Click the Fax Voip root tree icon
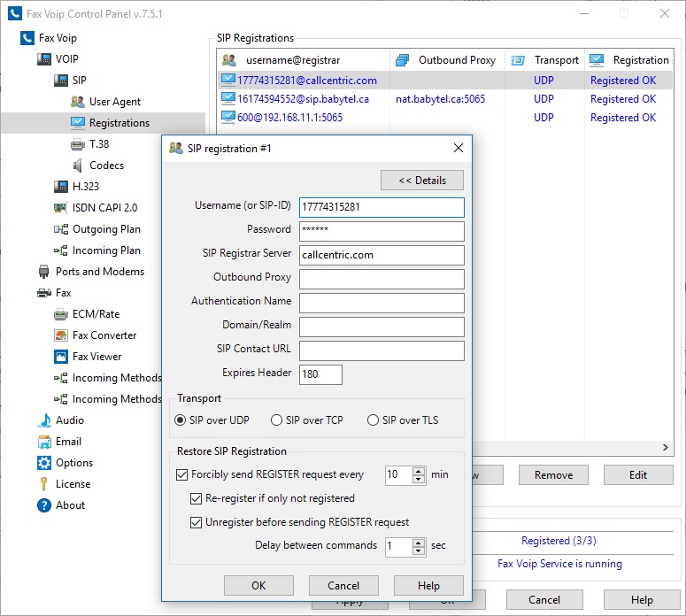The image size is (686, 616). point(27,38)
